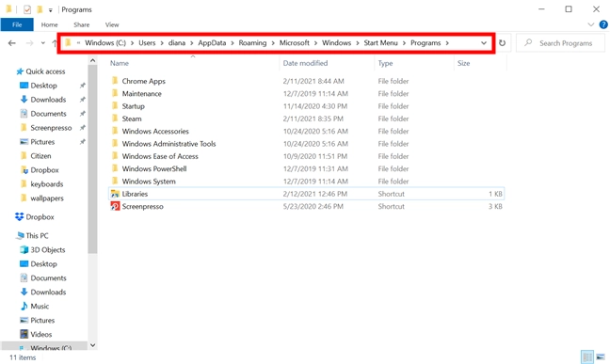Select the Libraries shortcut

point(135,194)
